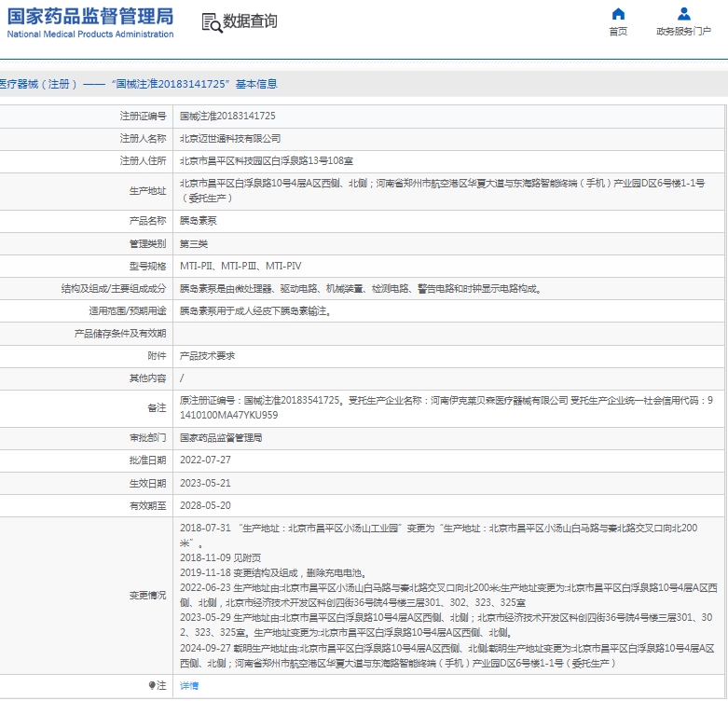Click the 适用范围/预期用途 row label
Image resolution: width=728 pixels, height=701 pixels.
click(x=128, y=311)
